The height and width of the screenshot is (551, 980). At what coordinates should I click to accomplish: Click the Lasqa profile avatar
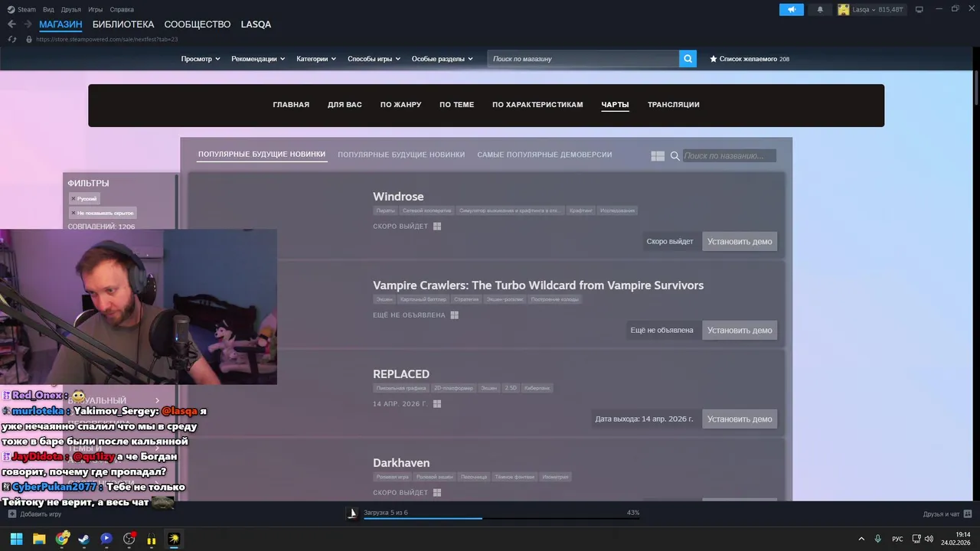click(844, 9)
